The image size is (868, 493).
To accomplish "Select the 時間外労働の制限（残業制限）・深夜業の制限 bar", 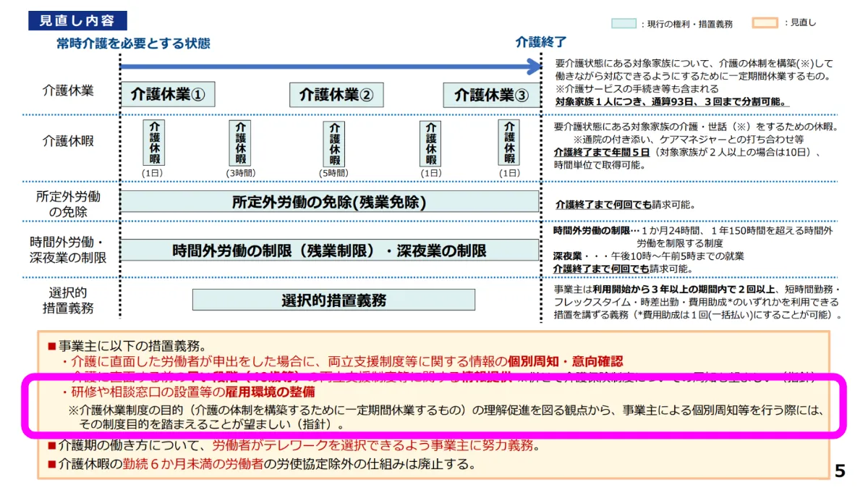I will coord(329,250).
